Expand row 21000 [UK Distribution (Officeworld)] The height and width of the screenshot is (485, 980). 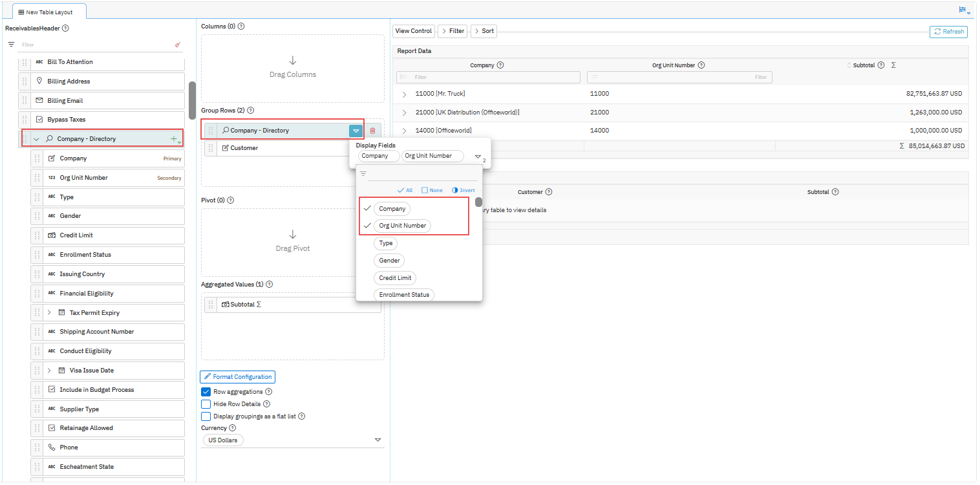(x=405, y=113)
